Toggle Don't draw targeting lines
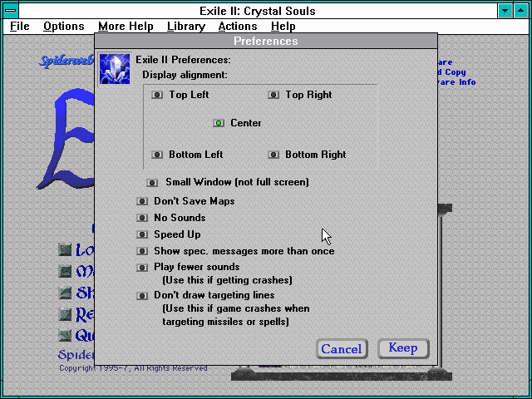This screenshot has width=532, height=399. 142,296
